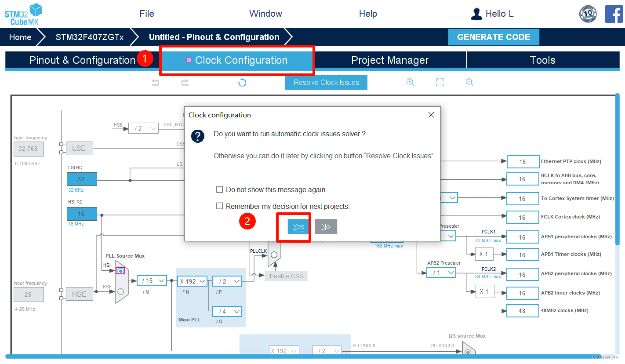This screenshot has height=364, width=625.
Task: Click the GENERATE CODE button
Action: pyautogui.click(x=494, y=37)
